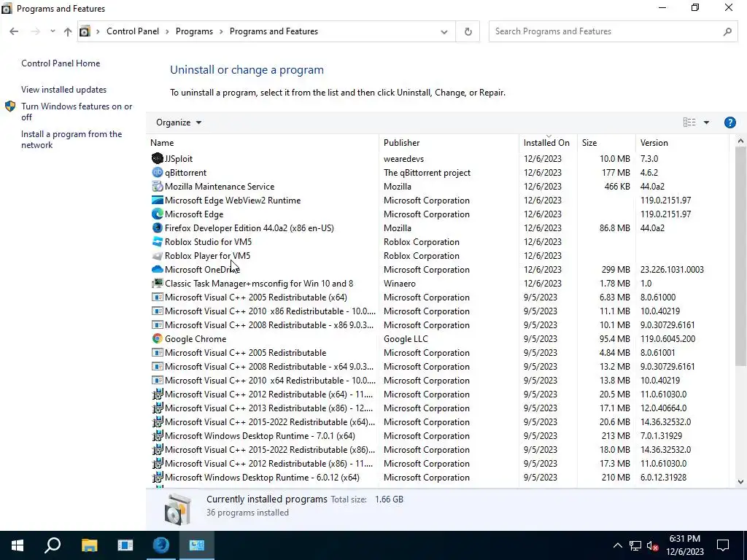The image size is (747, 560).
Task: Click Visual C++ 2005 Redistributable (x64) icon
Action: click(x=158, y=297)
